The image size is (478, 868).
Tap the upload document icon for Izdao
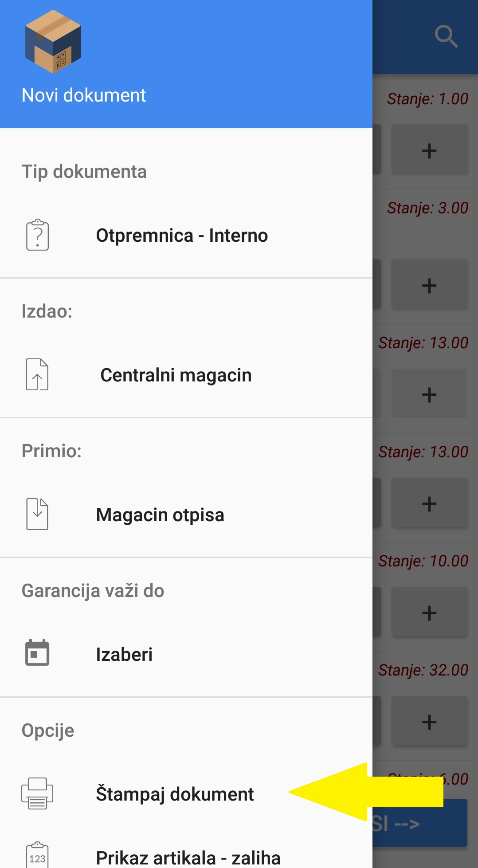pos(37,375)
